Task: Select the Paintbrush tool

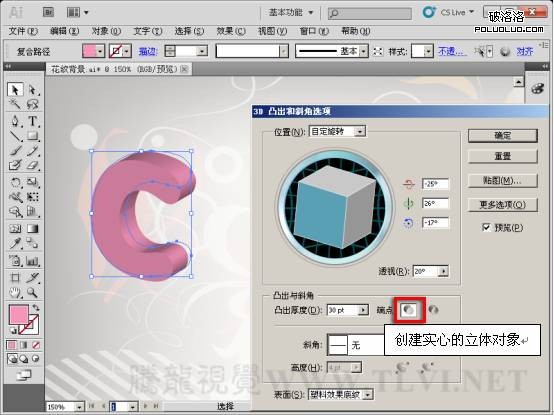Action: click(15, 151)
